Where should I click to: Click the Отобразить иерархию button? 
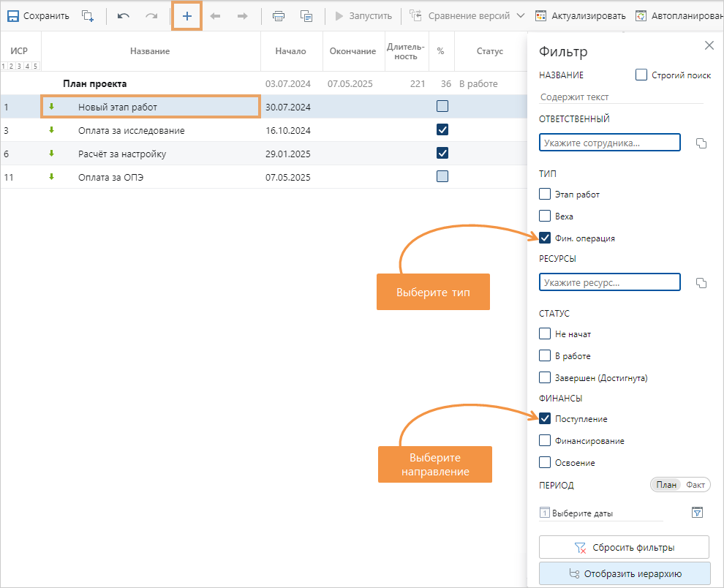(624, 573)
